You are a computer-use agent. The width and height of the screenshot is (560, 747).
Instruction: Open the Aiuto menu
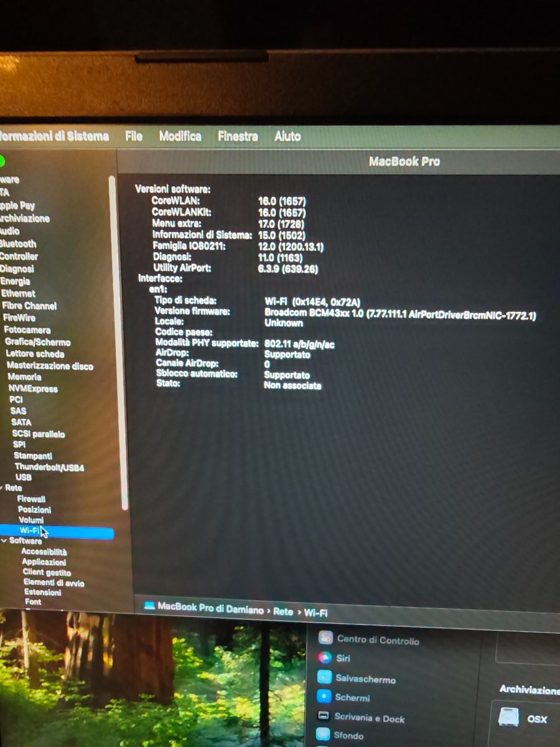287,136
